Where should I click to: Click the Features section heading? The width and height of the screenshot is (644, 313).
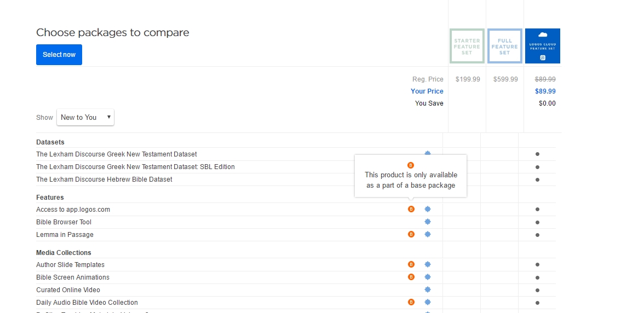click(50, 198)
